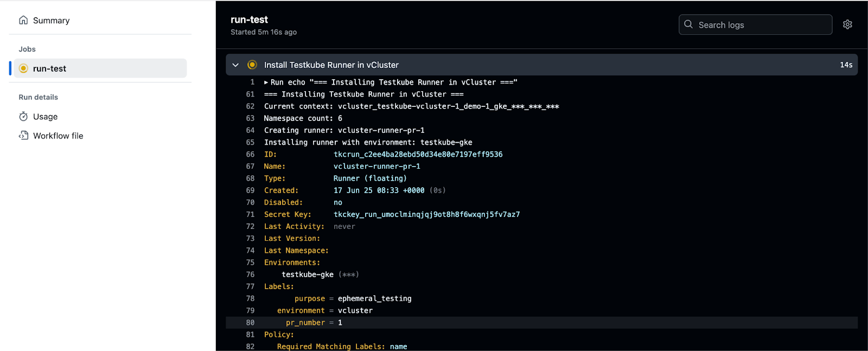Image resolution: width=868 pixels, height=351 pixels.
Task: Collapse the Install Testkube Runner step chevron
Action: click(235, 65)
